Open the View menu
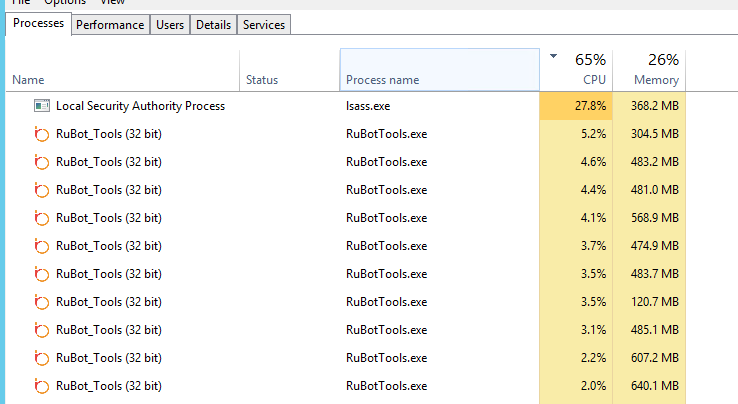The image size is (738, 404). click(112, 3)
